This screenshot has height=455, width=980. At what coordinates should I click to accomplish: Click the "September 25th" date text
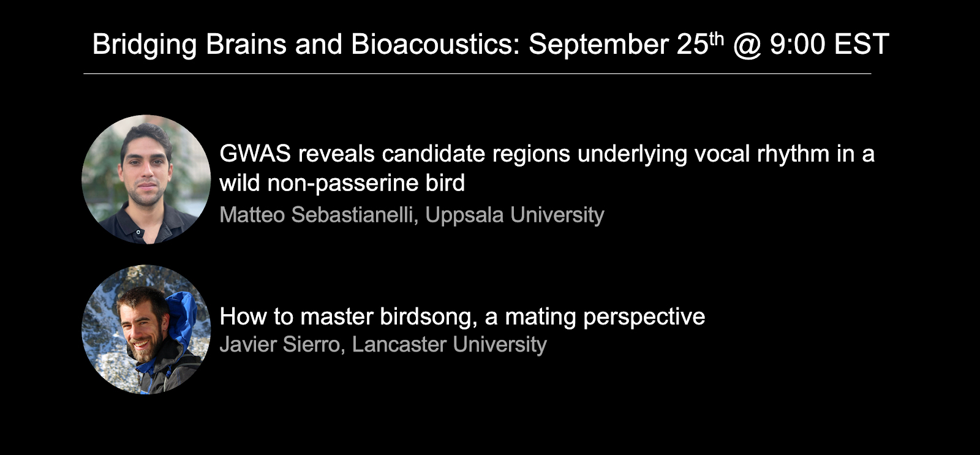(x=625, y=45)
